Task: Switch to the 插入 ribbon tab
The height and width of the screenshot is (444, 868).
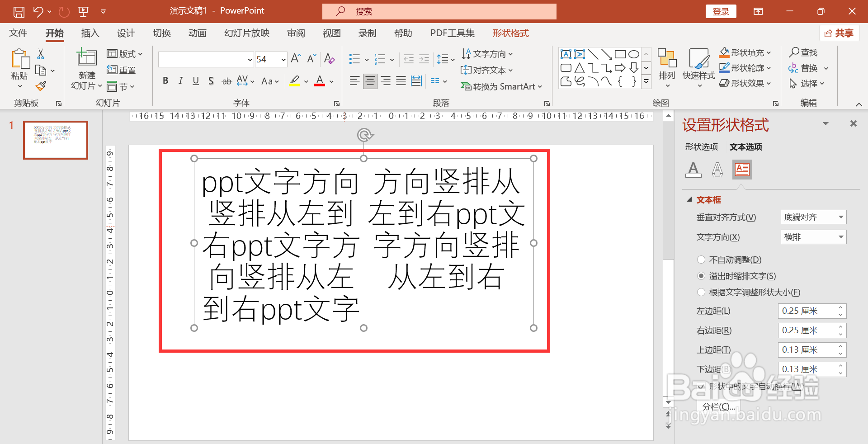Action: [90, 33]
